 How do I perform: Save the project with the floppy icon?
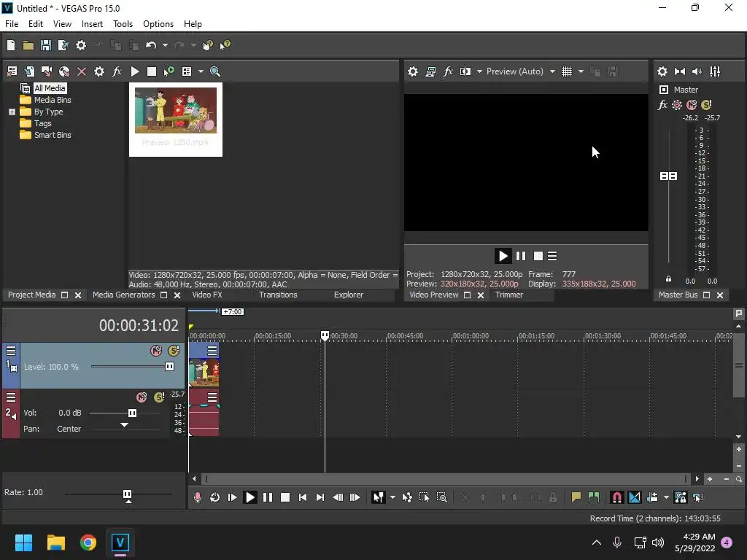[46, 45]
